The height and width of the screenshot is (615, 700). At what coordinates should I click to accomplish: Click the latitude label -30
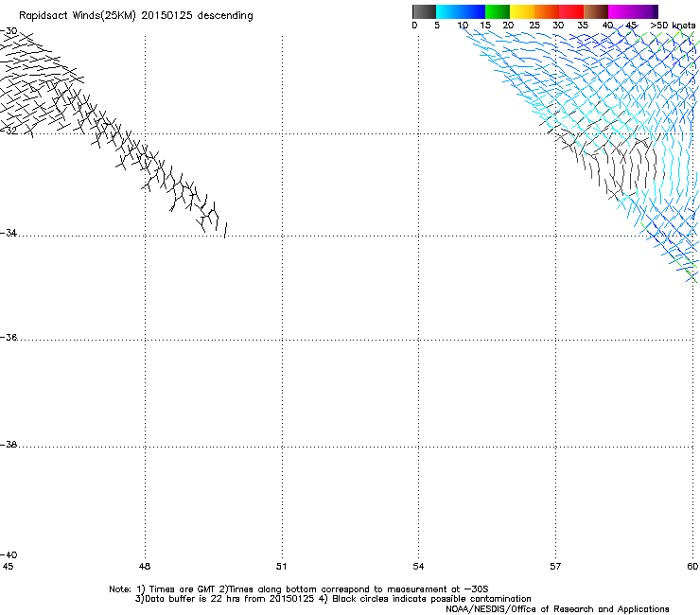click(x=9, y=31)
